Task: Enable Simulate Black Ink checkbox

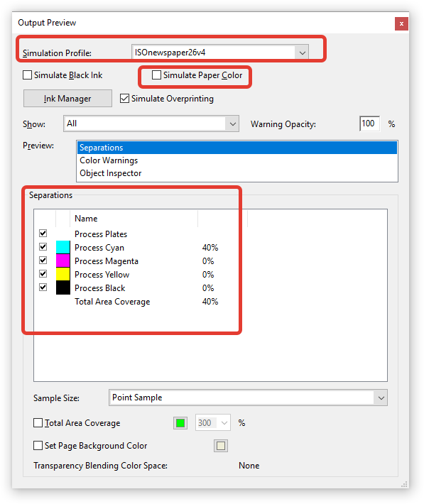Action: [28, 75]
